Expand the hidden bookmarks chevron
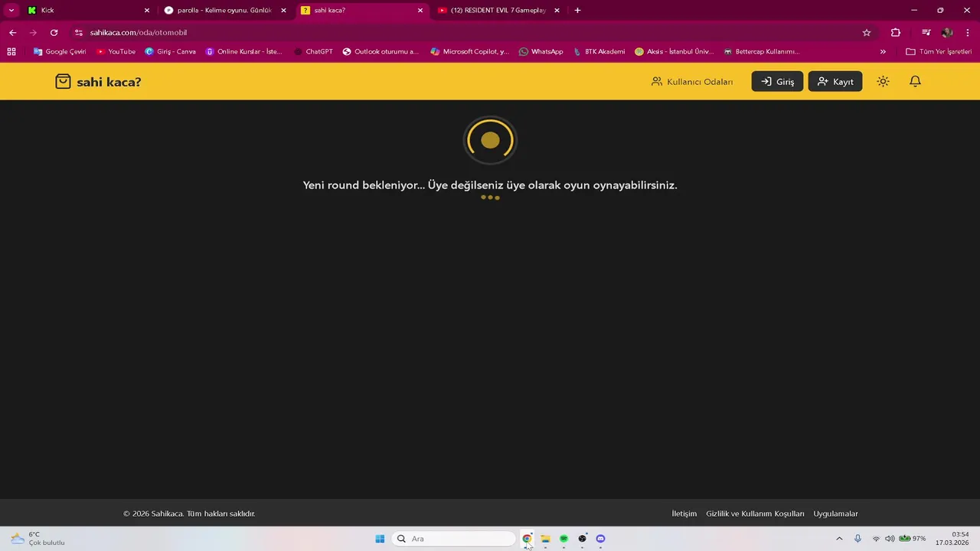The image size is (980, 551). (883, 52)
